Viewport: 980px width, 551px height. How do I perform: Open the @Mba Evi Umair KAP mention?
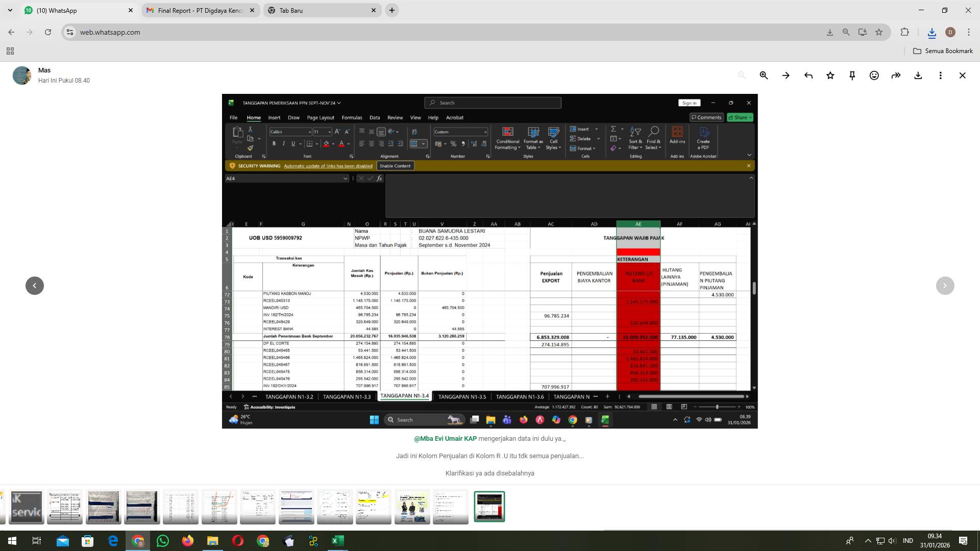445,438
